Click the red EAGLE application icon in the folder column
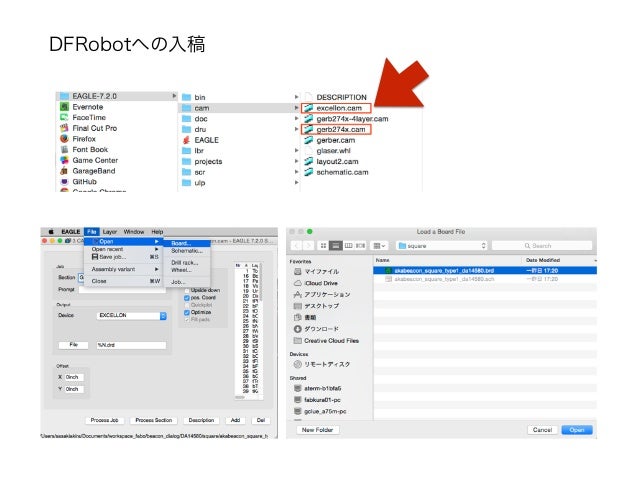This screenshot has height=479, width=638. [186, 140]
